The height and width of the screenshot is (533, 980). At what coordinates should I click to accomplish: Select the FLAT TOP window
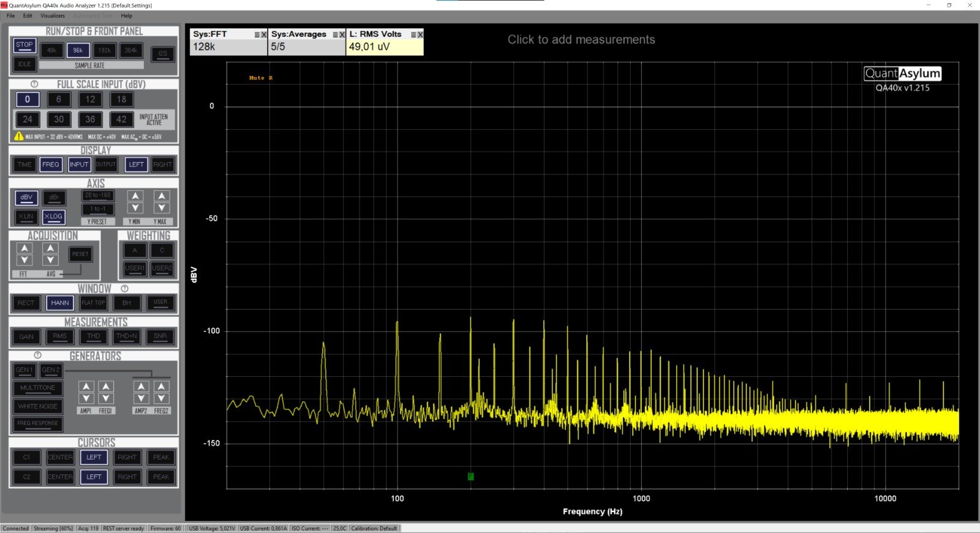(x=93, y=303)
